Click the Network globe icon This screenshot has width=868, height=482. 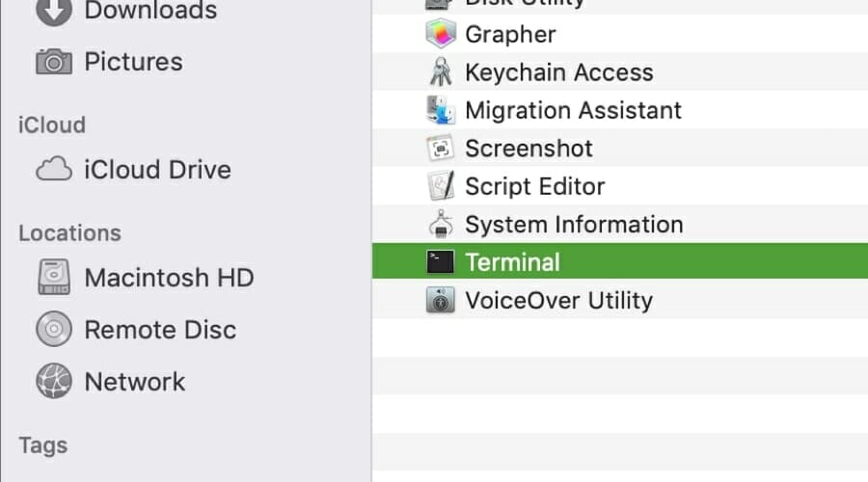54,382
